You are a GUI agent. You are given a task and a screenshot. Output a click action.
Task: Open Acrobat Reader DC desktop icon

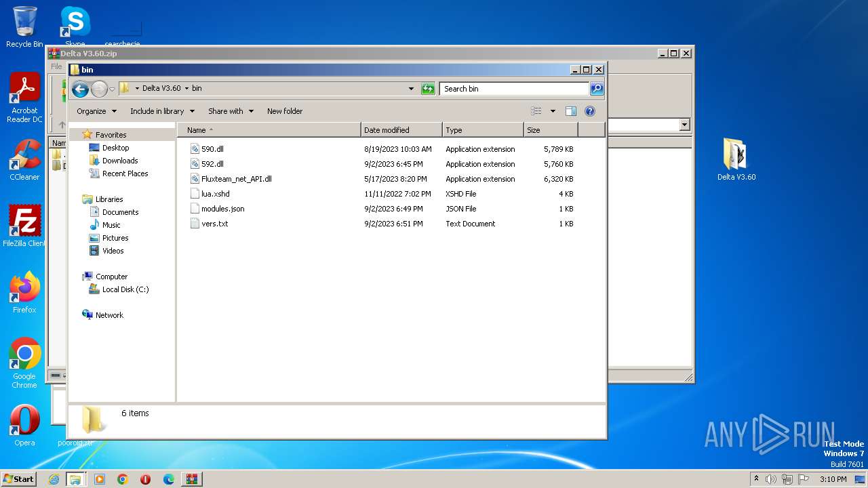click(24, 98)
